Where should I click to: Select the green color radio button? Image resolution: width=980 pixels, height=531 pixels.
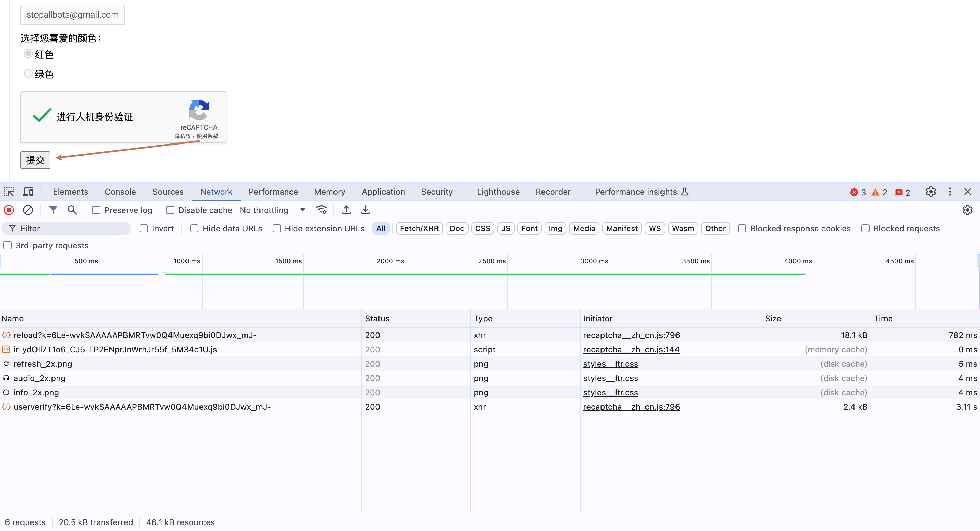pos(28,73)
